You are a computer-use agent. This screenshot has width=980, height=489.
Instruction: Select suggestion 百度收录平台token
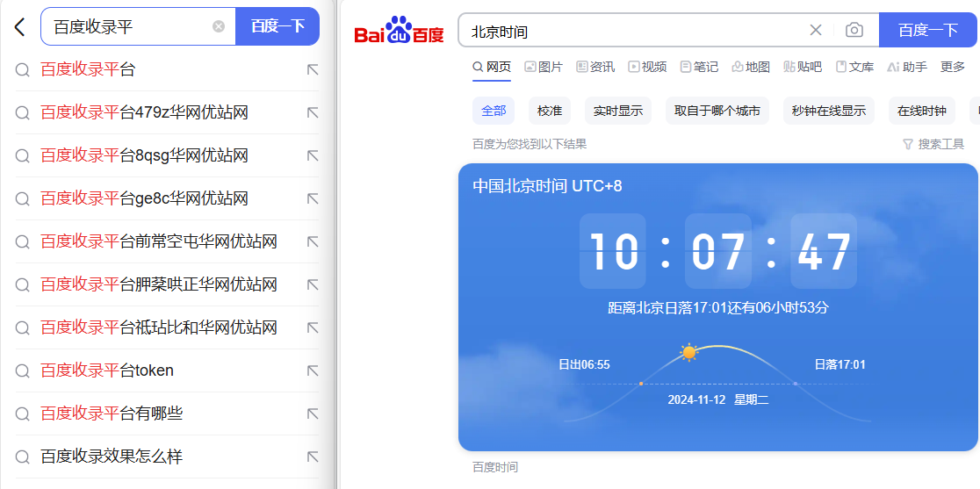(x=107, y=371)
